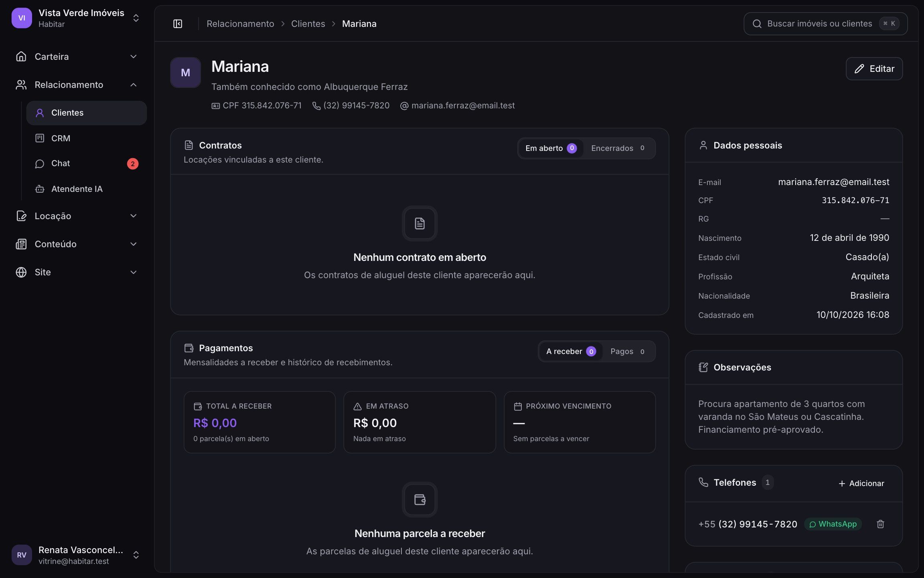Open Atendente IA in the sidebar

tap(87, 189)
